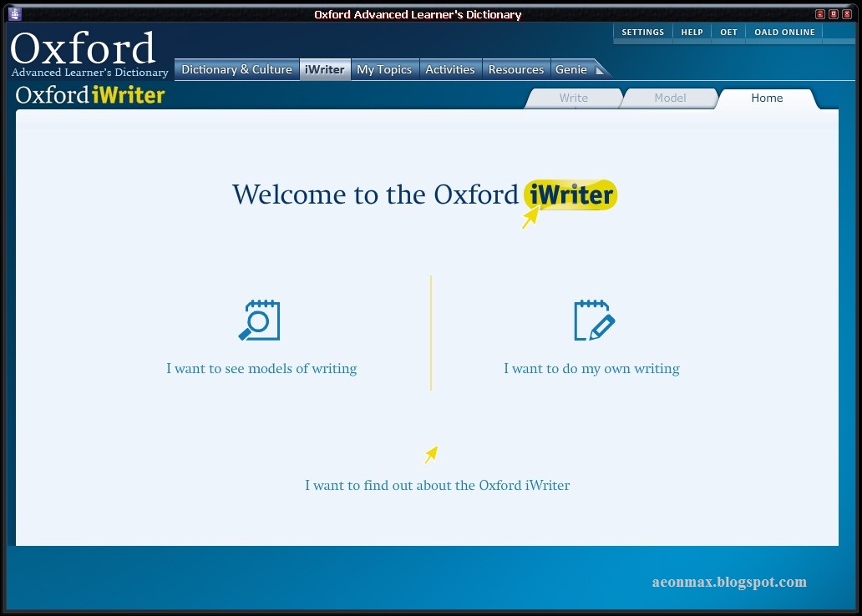Select the Home tab
The width and height of the screenshot is (862, 616).
pyautogui.click(x=767, y=98)
